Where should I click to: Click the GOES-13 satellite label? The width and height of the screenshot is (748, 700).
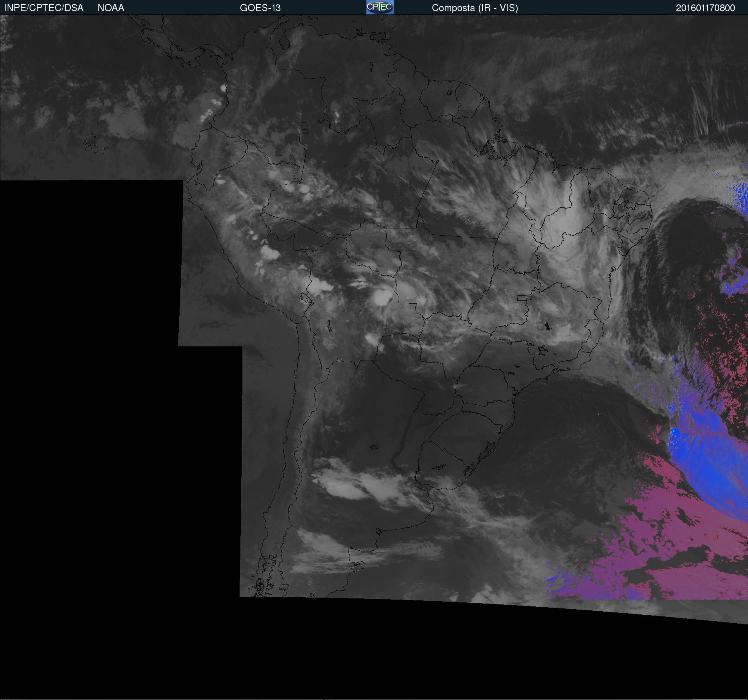coord(260,8)
